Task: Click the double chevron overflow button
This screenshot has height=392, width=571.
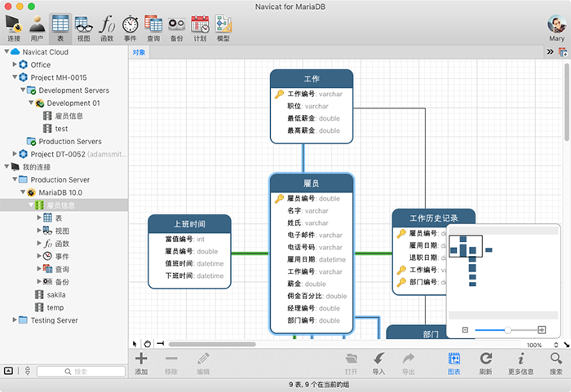Action: 551,52
